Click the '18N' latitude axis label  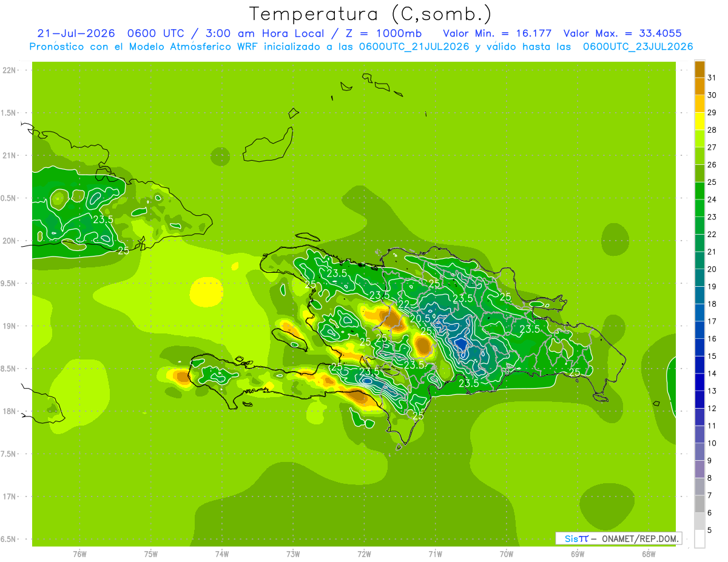click(10, 411)
